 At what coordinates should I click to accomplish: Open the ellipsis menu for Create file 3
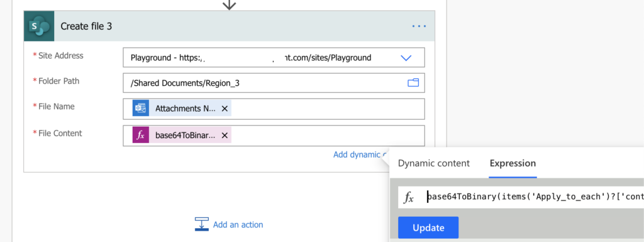(x=419, y=26)
